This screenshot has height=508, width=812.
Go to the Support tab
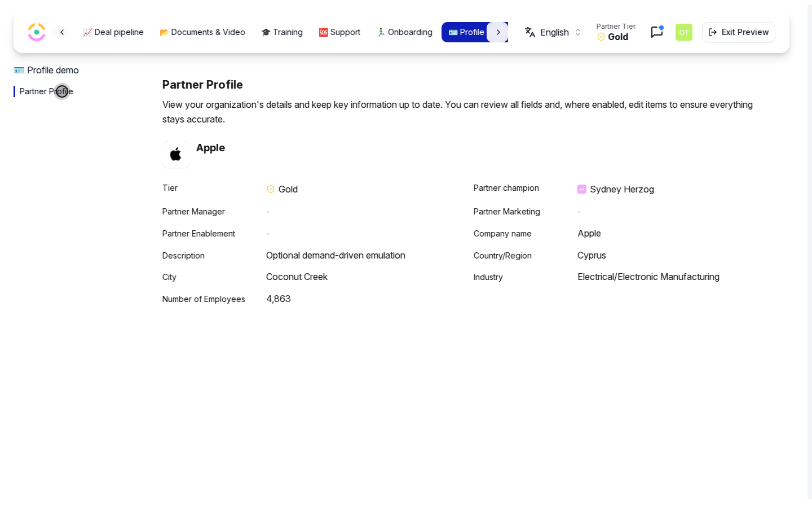[x=339, y=32]
